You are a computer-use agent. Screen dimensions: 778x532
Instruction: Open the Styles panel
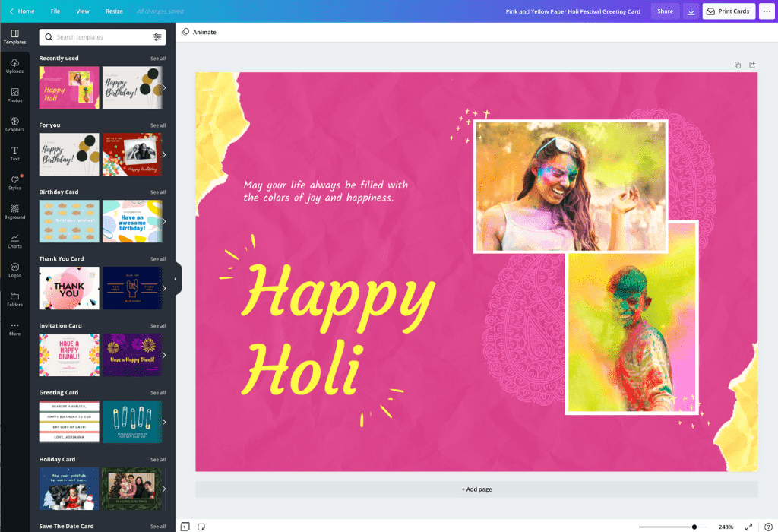(14, 182)
